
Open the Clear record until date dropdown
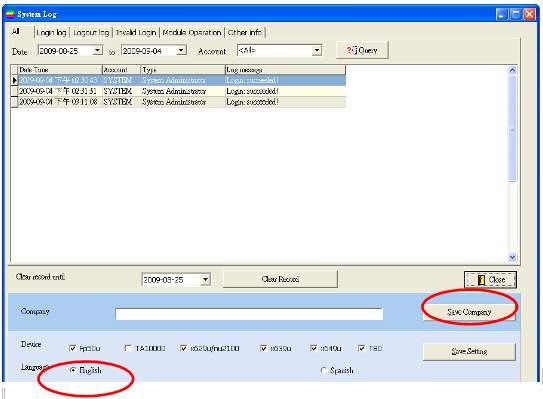pos(205,279)
